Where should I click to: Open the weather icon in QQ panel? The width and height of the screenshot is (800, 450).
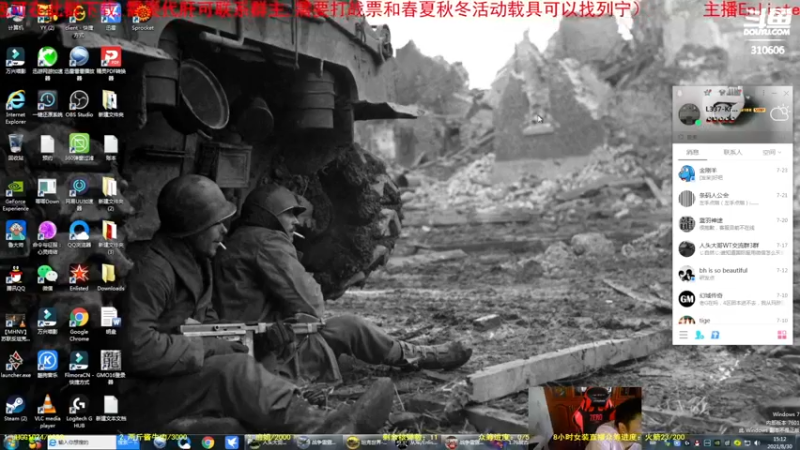click(779, 113)
